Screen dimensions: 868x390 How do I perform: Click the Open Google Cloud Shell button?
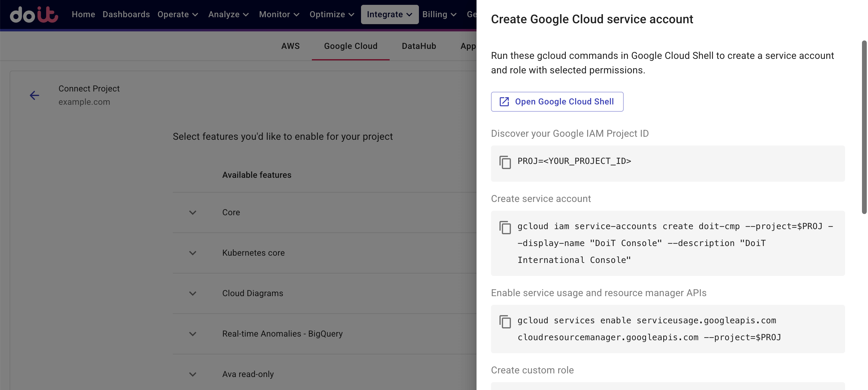557,101
